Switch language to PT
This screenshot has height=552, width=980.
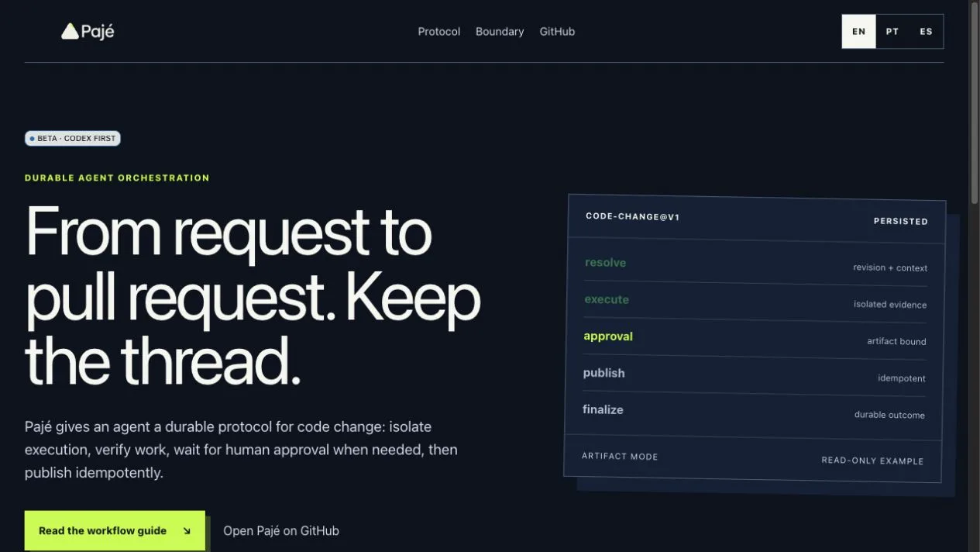coord(892,32)
